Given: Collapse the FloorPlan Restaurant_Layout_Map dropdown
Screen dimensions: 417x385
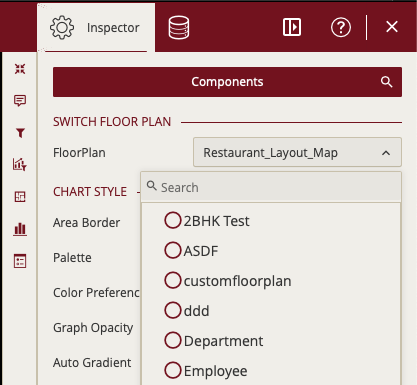Looking at the screenshot, I should (297, 152).
